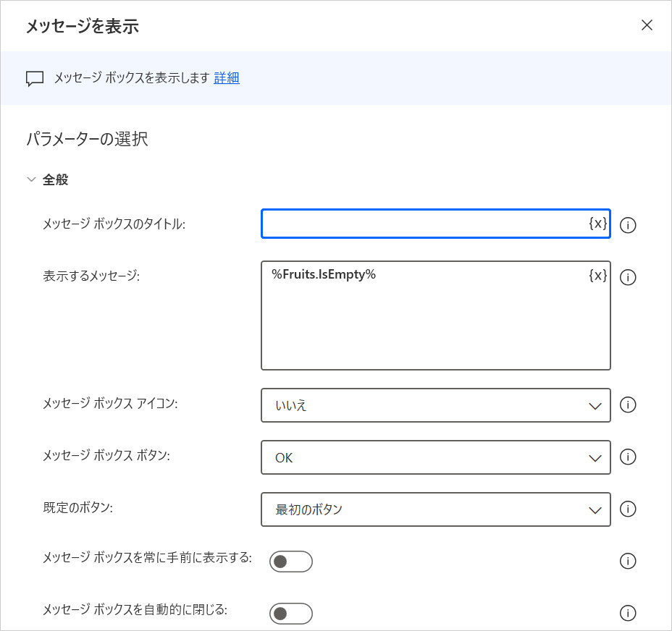Show info for メッセージ ボックスのタイトル
The image size is (672, 631).
629,225
